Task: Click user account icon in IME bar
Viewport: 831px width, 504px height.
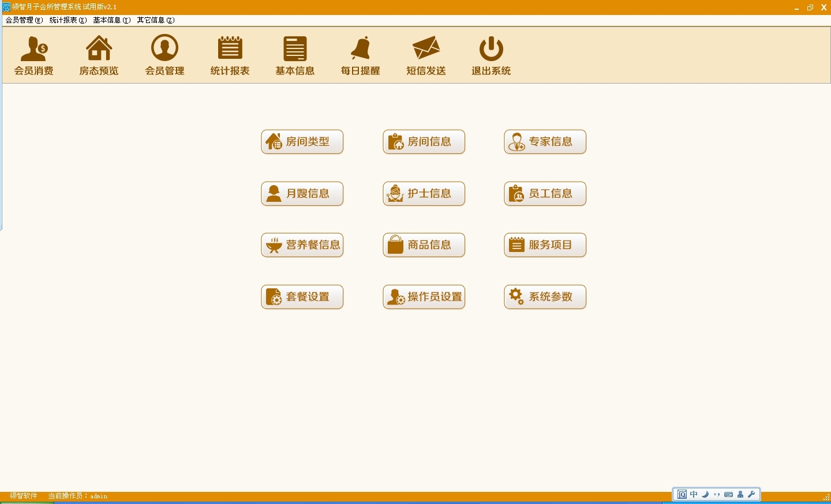Action: (x=740, y=494)
